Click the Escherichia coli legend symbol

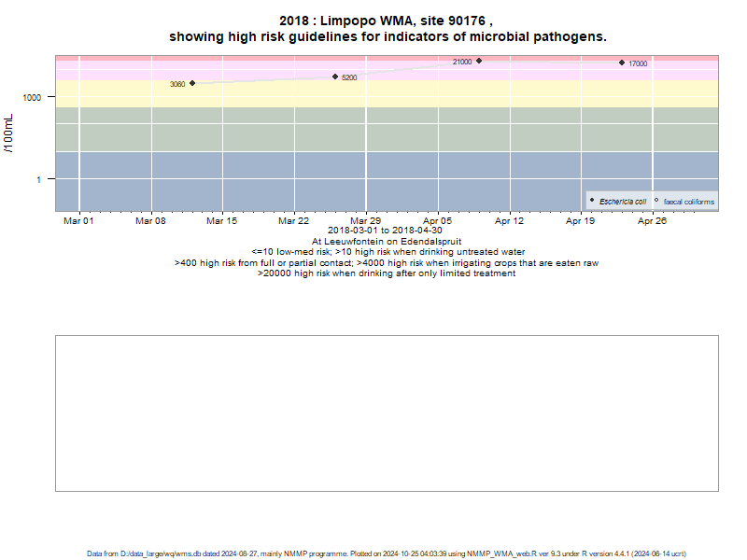coord(592,201)
